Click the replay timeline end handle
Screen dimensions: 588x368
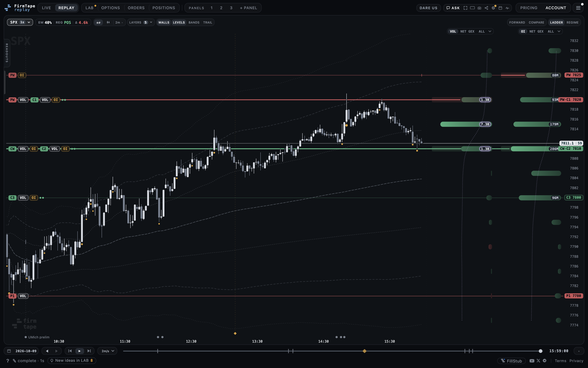click(540, 351)
